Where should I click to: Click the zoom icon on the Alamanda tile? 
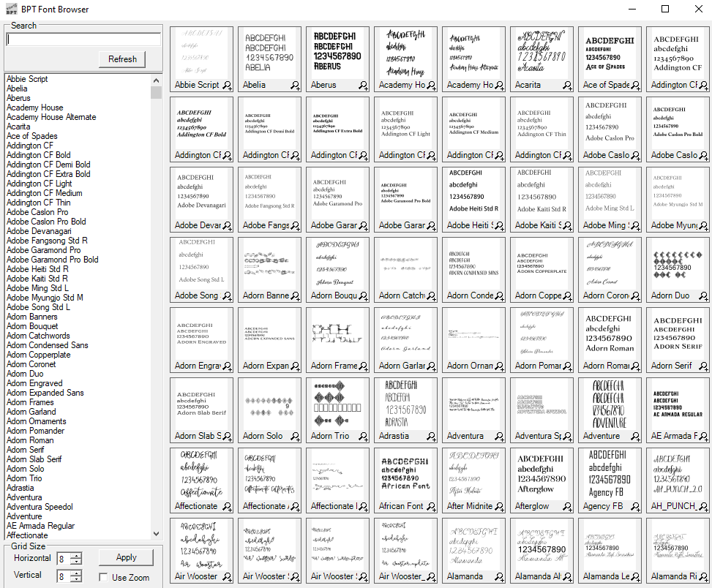(499, 576)
